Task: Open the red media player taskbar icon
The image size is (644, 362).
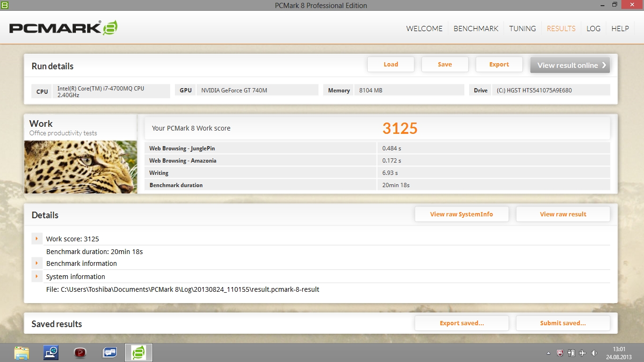Action: click(x=80, y=353)
